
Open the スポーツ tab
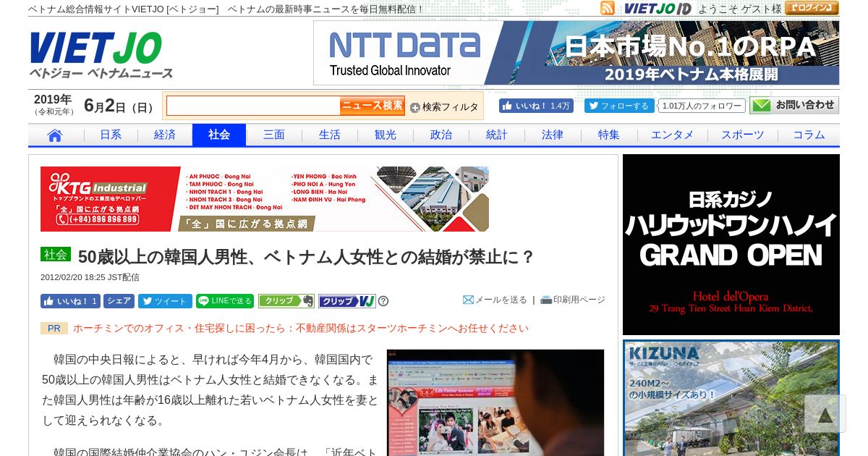point(743,135)
